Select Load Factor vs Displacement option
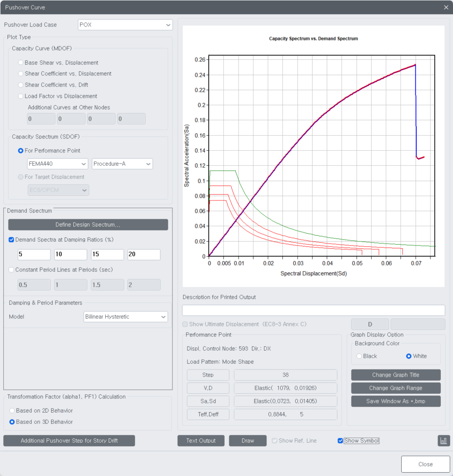 point(21,96)
